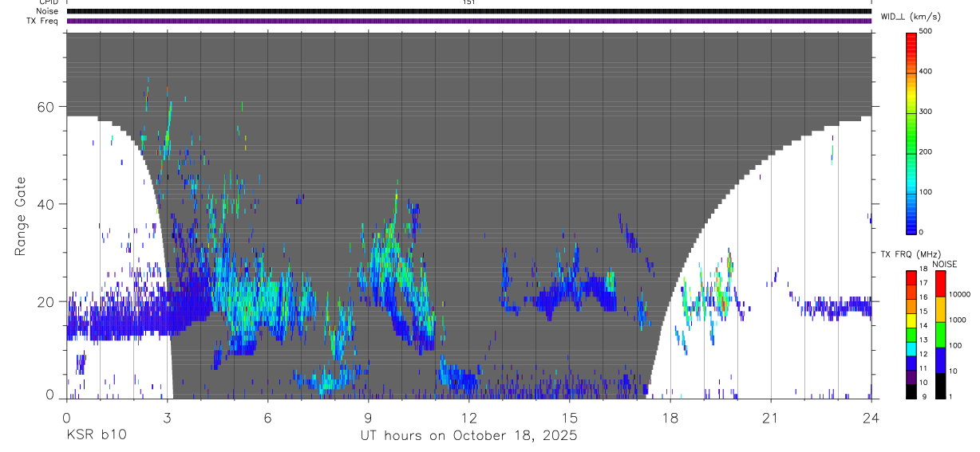Click the 9 tick on UT hours axis

pyautogui.click(x=368, y=417)
